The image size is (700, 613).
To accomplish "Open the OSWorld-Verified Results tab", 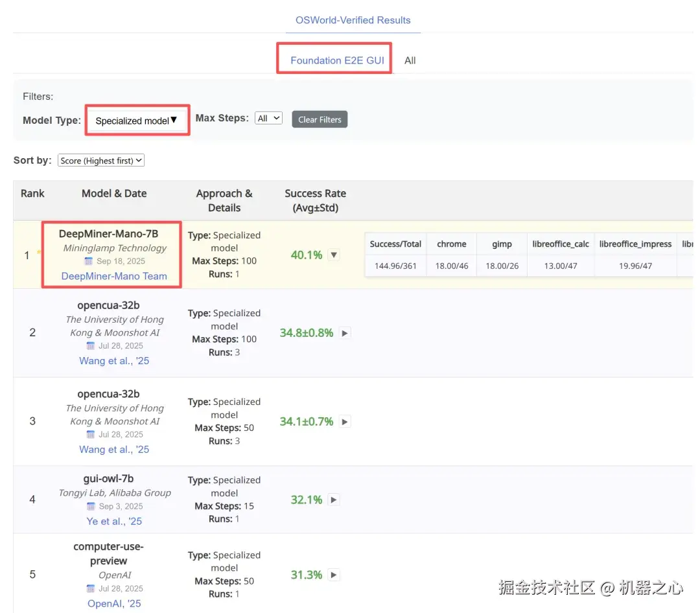I will point(353,20).
